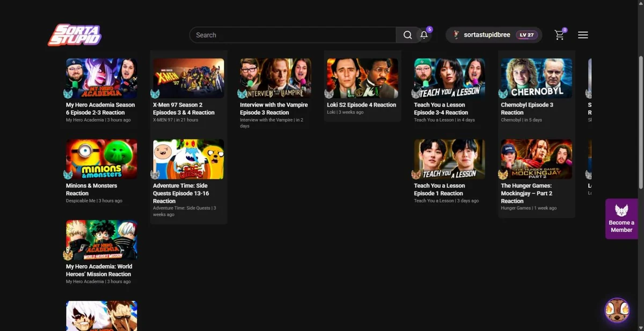Click the badge on Chernobyl thumbnail

pyautogui.click(x=503, y=94)
